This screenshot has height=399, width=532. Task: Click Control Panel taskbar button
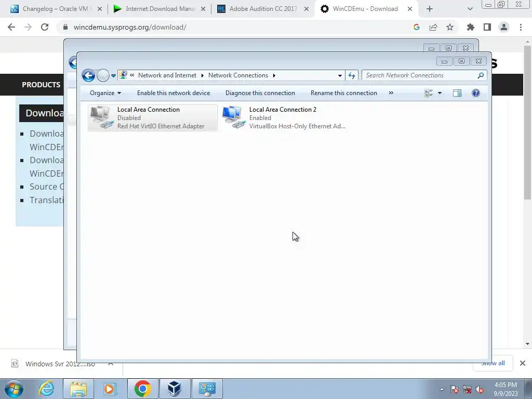coord(207,389)
